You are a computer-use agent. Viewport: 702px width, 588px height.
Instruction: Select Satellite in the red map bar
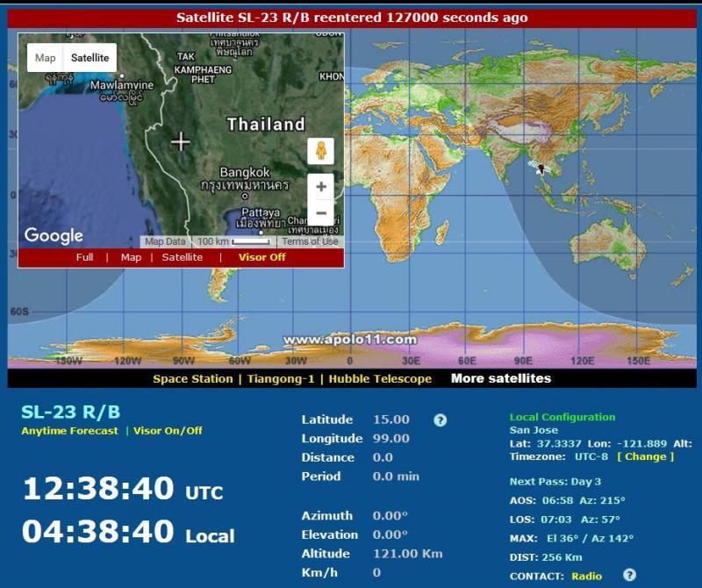[x=183, y=257]
